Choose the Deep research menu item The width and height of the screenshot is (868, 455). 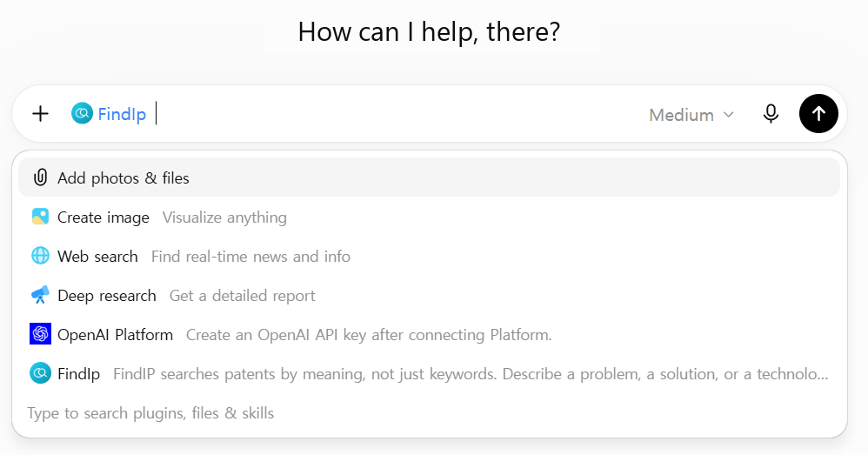(x=429, y=295)
